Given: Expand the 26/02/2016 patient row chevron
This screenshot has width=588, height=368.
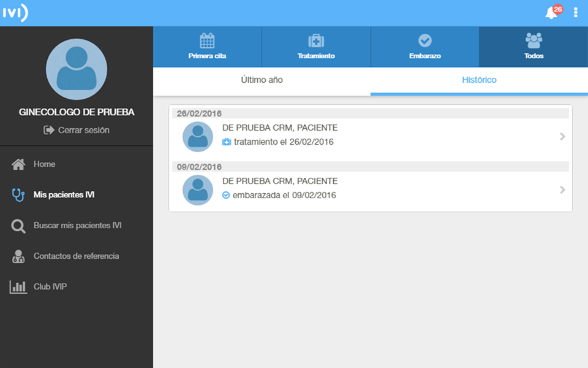Looking at the screenshot, I should point(562,136).
